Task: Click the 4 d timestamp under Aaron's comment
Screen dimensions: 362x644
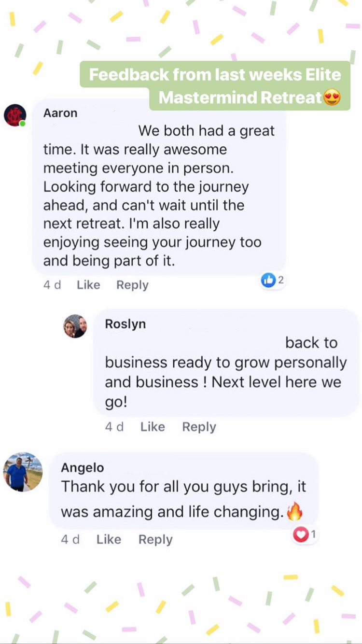Action: pyautogui.click(x=52, y=285)
